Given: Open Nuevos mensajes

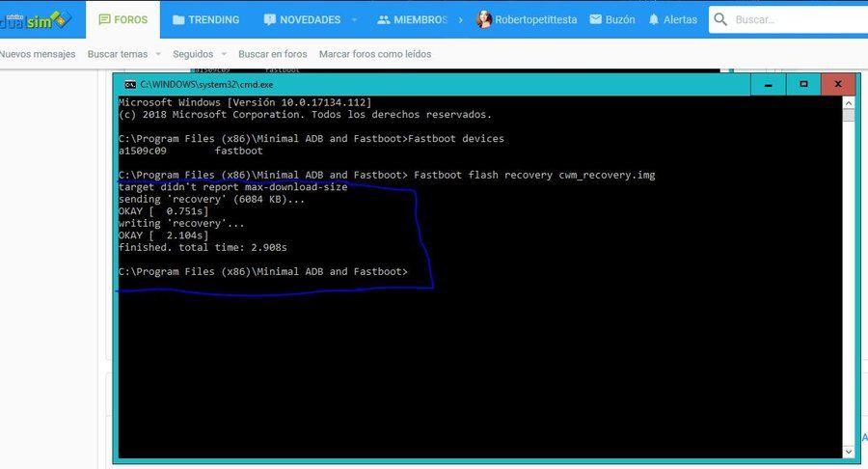Looking at the screenshot, I should (38, 54).
